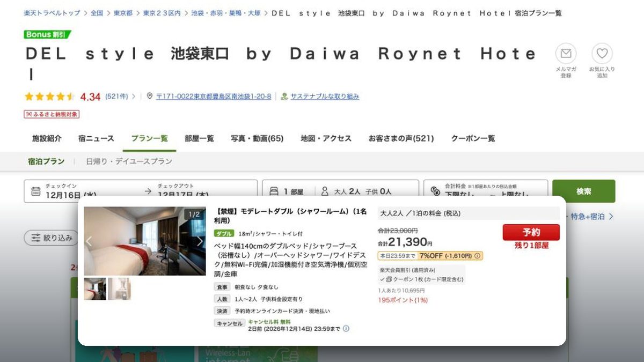Switch to 部屋一覧 tab
Image resolution: width=644 pixels, height=362 pixels.
click(199, 138)
